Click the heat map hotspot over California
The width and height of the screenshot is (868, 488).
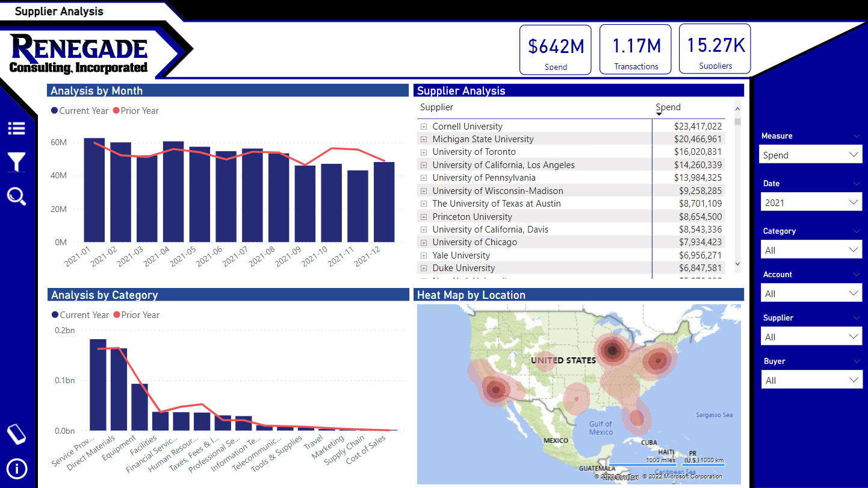pos(495,389)
